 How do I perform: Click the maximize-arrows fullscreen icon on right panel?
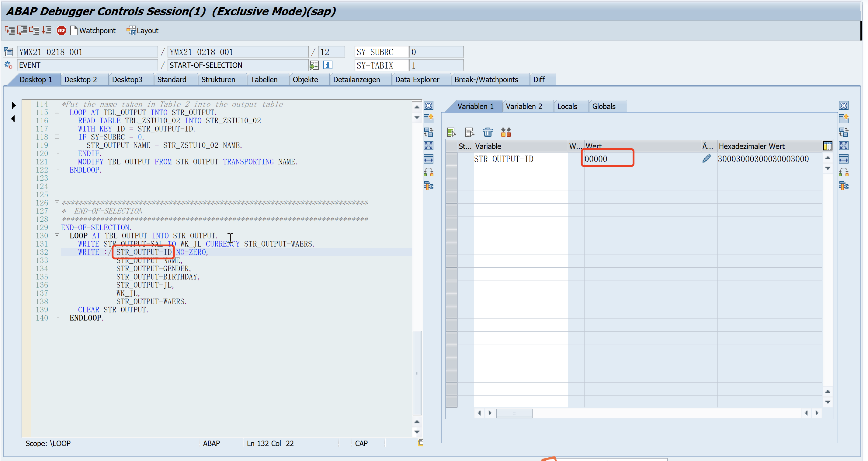click(x=844, y=145)
